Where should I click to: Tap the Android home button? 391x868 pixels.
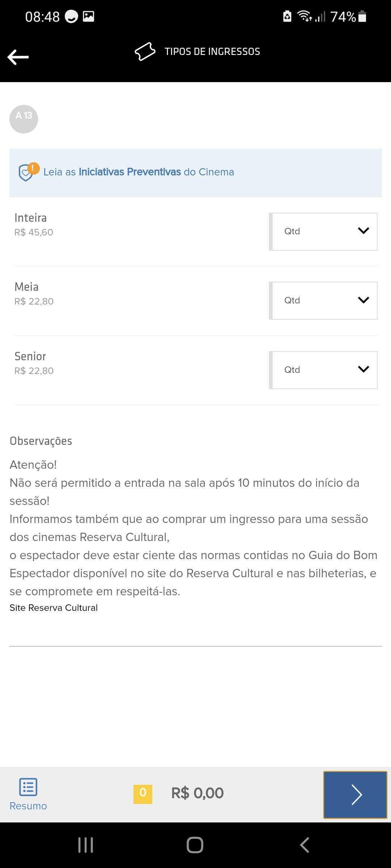point(195,845)
